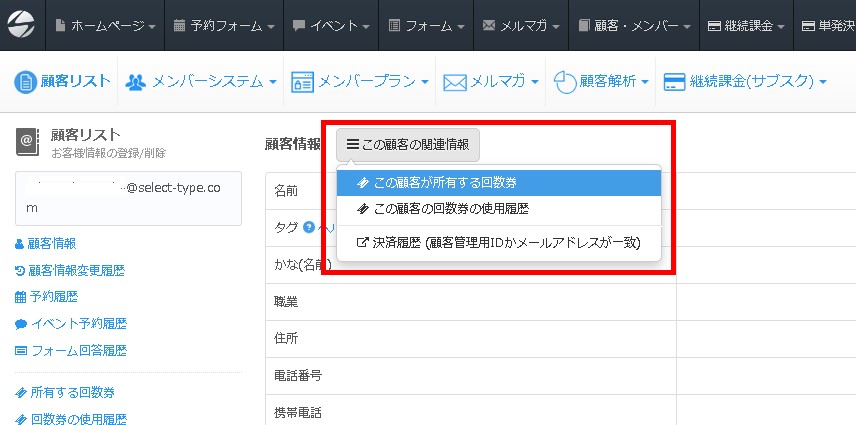
Task: Open 予約履歴 sidebar link
Action: point(54,297)
